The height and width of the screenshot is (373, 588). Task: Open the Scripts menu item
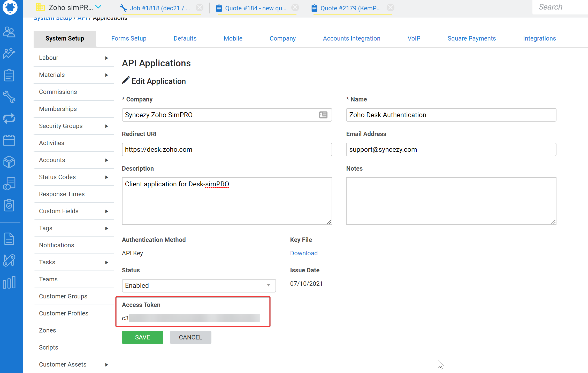point(74,347)
